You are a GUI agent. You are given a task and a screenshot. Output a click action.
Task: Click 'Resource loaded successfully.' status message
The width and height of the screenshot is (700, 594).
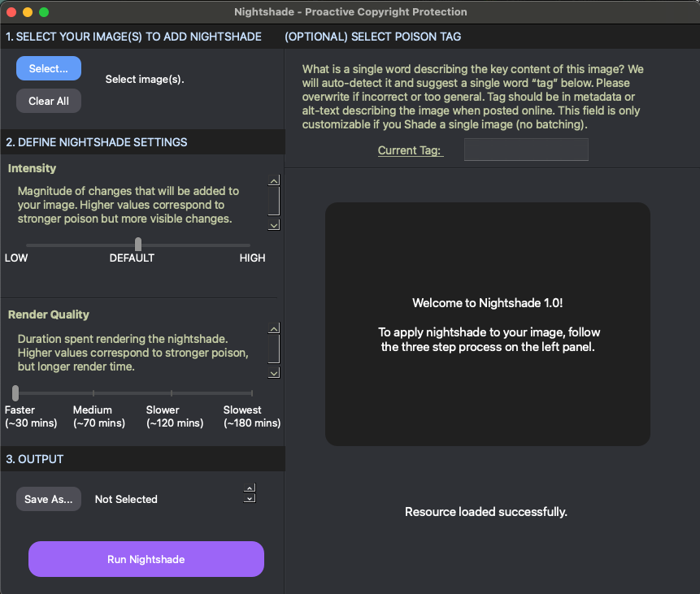click(485, 511)
